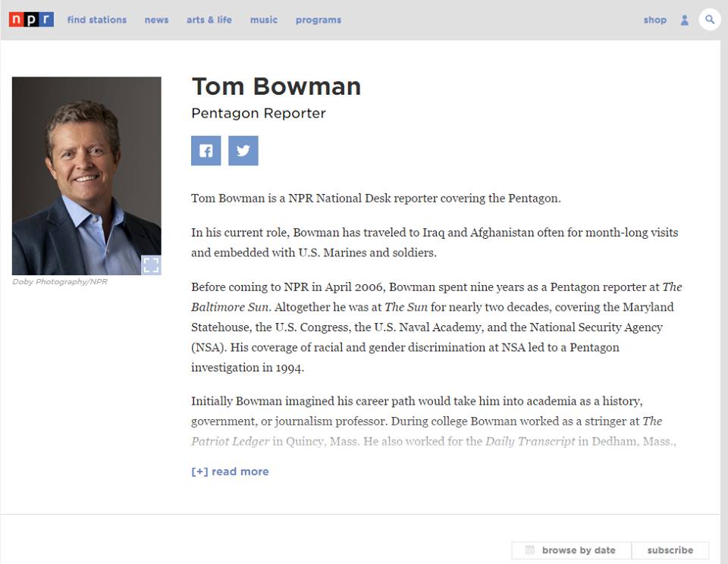Expand bio with read more
728x564 pixels.
click(230, 472)
